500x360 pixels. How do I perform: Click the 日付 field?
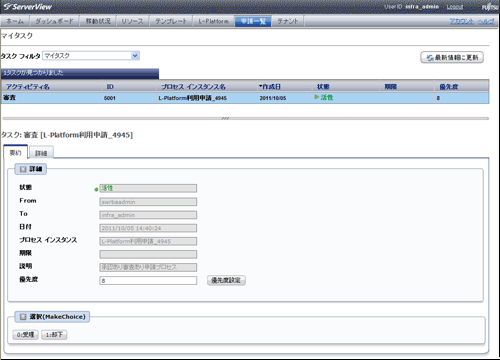coord(148,228)
